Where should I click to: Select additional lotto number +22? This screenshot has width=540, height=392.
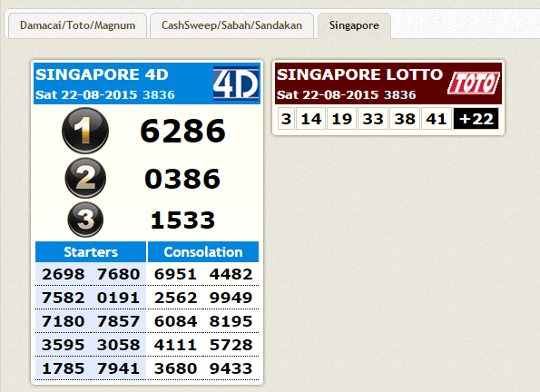(476, 119)
